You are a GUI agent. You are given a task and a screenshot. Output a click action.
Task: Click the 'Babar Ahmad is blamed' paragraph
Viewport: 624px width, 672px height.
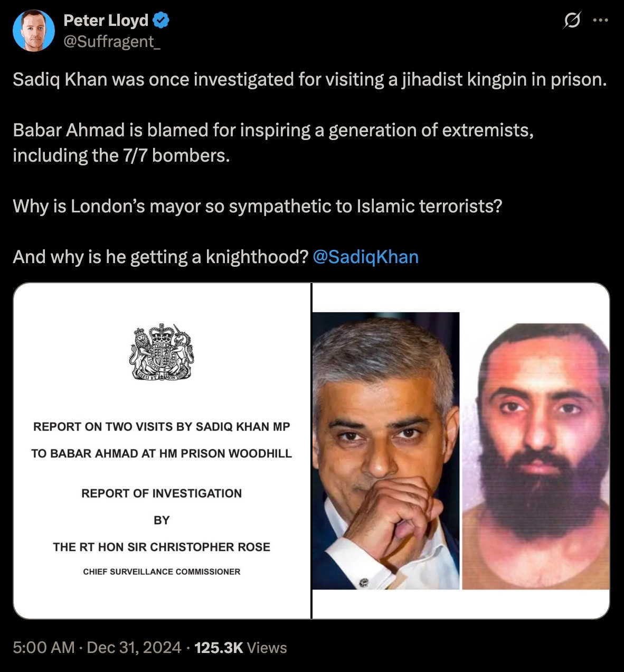coord(273,143)
